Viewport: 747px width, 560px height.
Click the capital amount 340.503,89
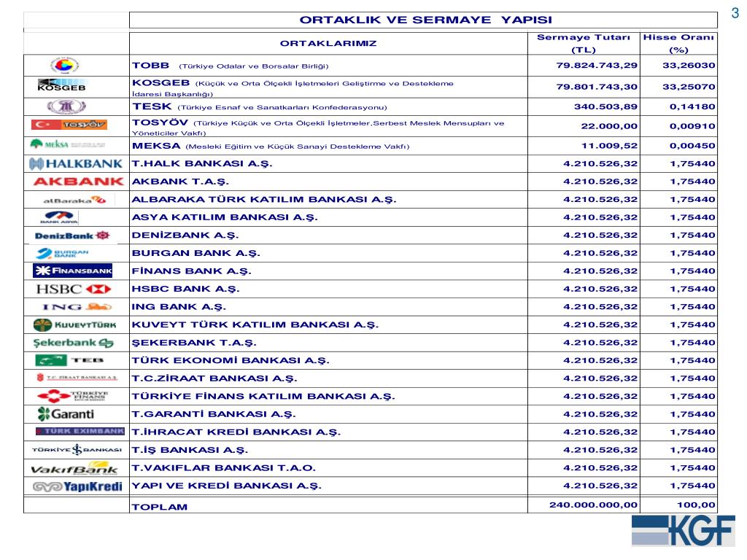[605, 106]
